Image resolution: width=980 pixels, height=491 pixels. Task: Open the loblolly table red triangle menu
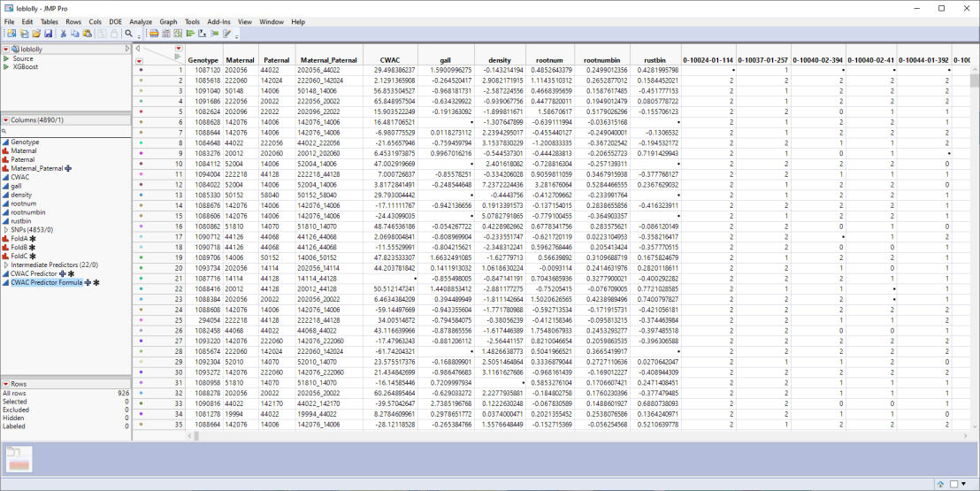[5, 50]
